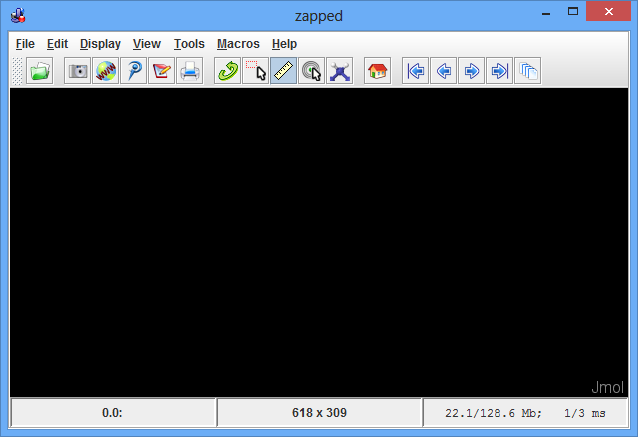
Task: Click the dotted toolbar grip handle
Action: [17, 71]
